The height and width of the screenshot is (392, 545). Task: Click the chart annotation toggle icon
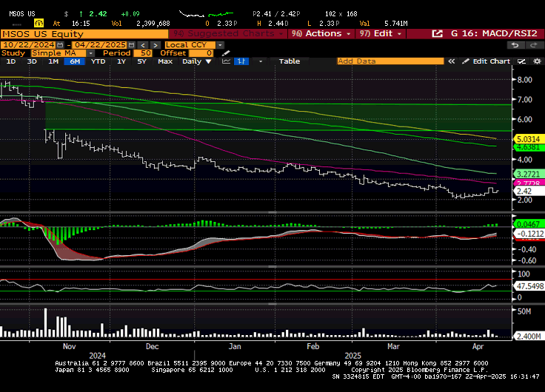[x=521, y=61]
